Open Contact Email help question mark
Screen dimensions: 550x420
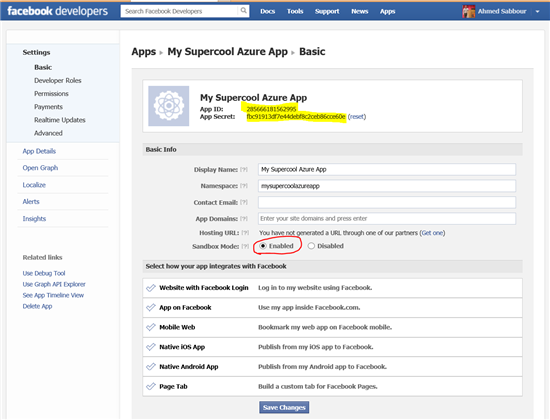[x=244, y=202]
